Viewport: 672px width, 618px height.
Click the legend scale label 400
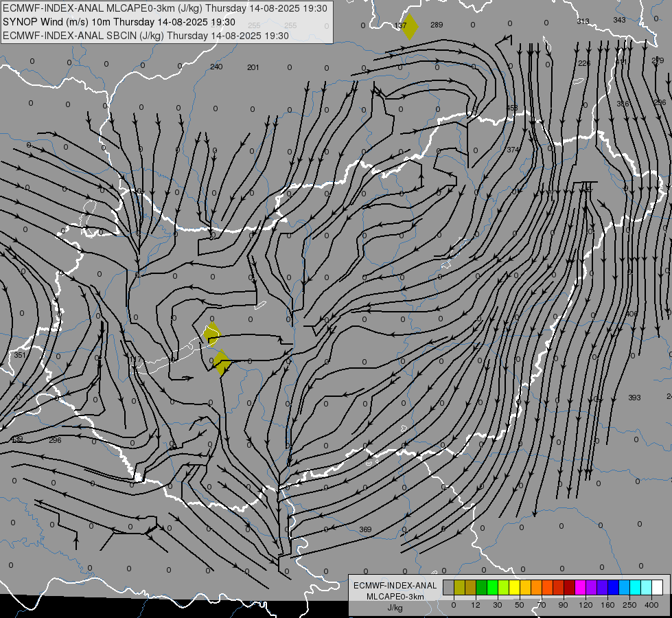pyautogui.click(x=651, y=605)
